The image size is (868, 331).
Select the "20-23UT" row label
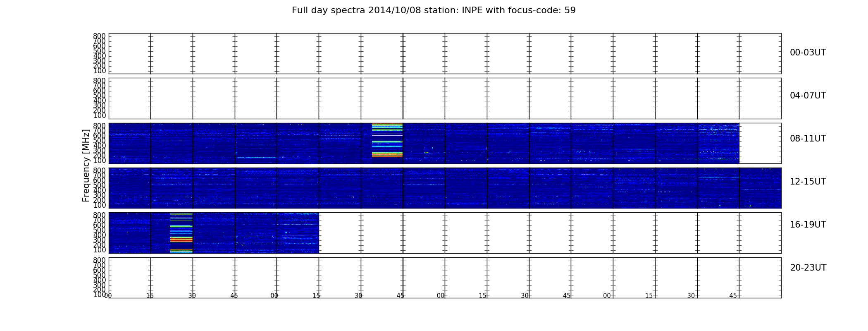[808, 268]
